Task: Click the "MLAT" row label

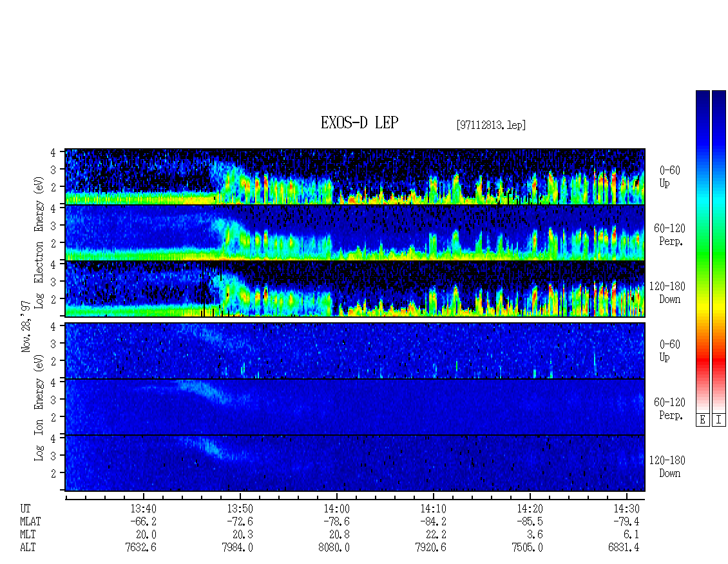Action: [31, 521]
